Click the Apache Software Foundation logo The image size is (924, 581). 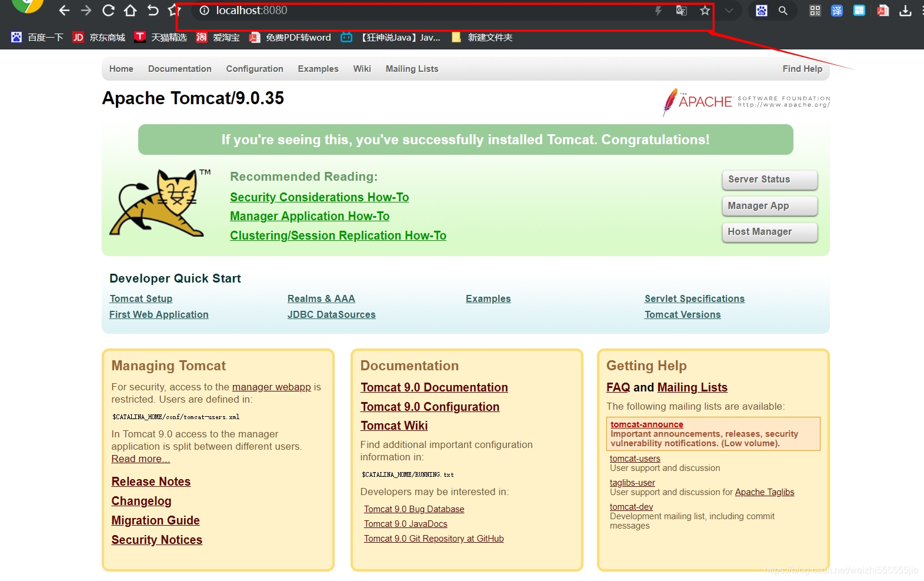(x=746, y=102)
